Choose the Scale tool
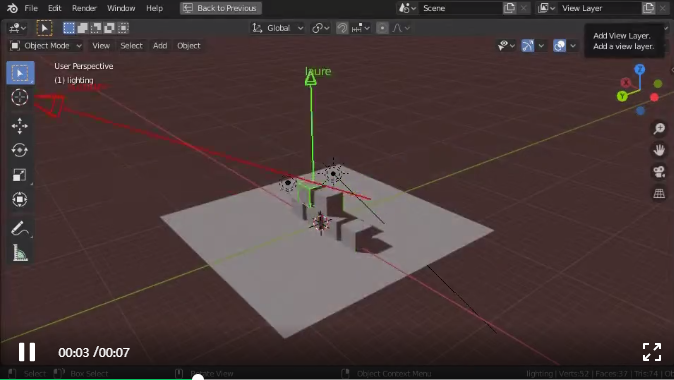 point(20,175)
